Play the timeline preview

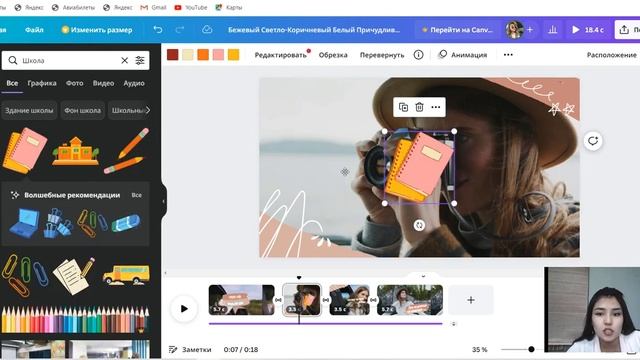[184, 309]
